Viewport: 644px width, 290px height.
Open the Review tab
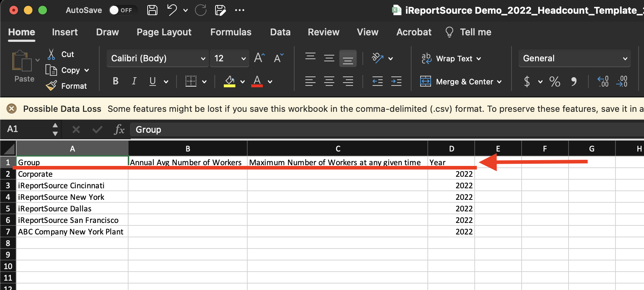[324, 32]
